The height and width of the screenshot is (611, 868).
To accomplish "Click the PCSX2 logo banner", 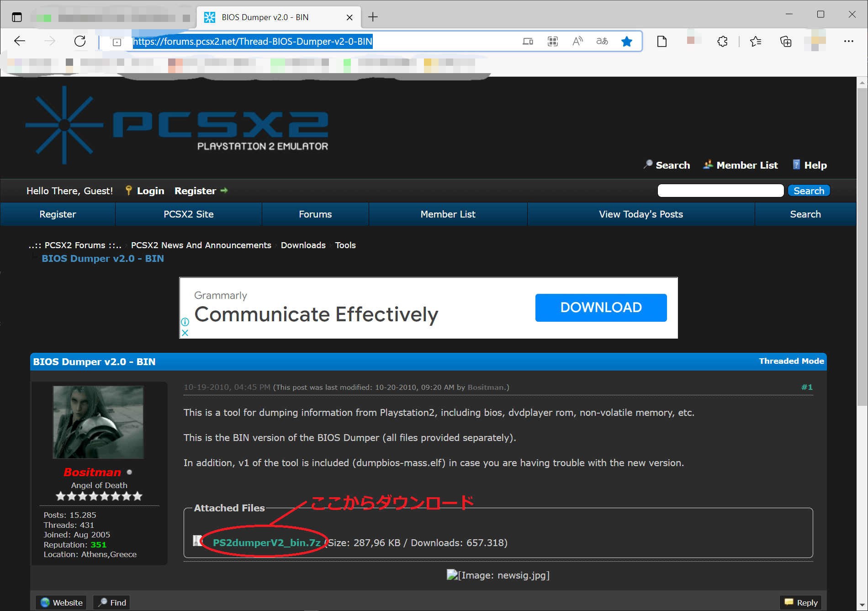I will point(177,125).
